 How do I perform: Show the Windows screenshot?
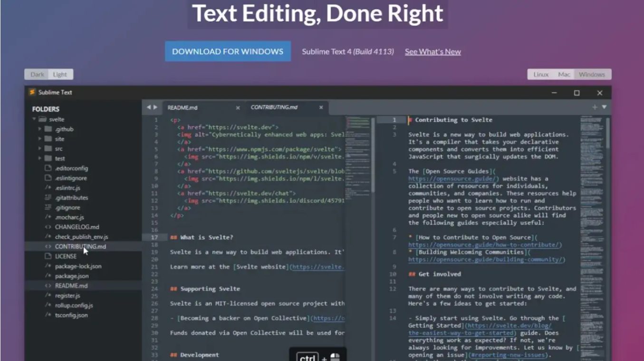(x=592, y=74)
